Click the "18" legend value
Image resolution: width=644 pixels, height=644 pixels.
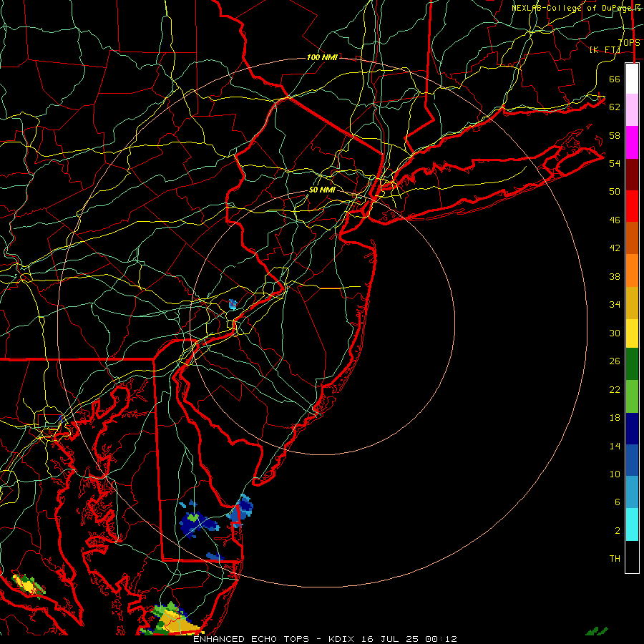tap(615, 418)
